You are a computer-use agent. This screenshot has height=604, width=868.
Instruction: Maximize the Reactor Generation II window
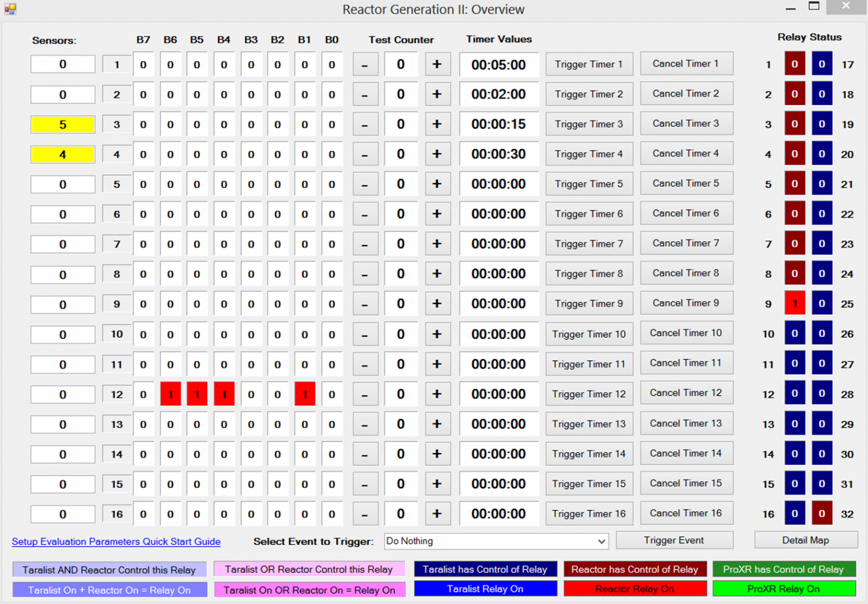pos(814,6)
